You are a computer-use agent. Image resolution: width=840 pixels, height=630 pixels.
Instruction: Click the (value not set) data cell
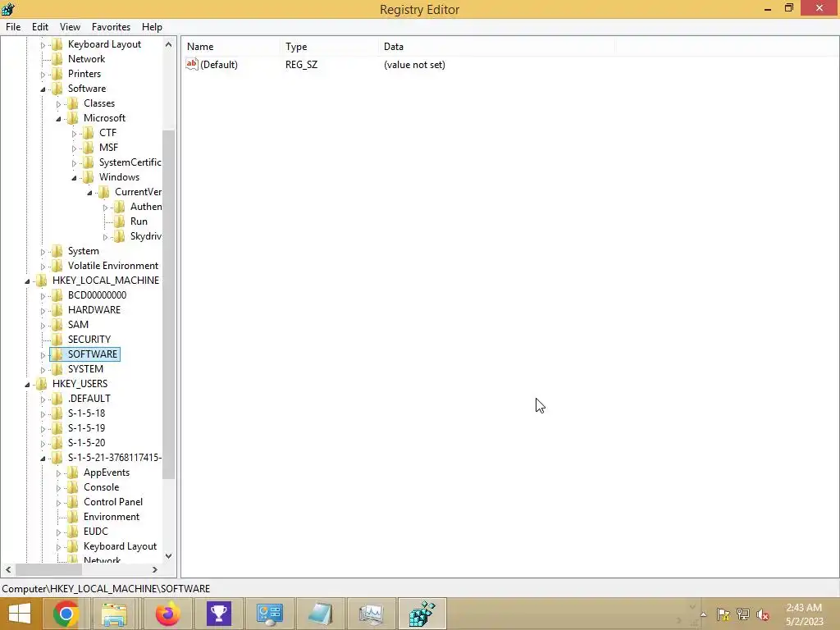414,65
